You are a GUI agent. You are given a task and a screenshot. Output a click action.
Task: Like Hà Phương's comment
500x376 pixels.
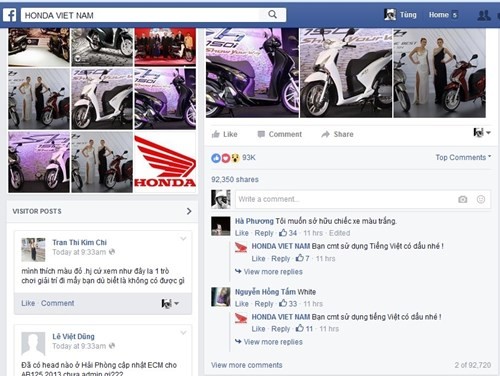tap(242, 233)
